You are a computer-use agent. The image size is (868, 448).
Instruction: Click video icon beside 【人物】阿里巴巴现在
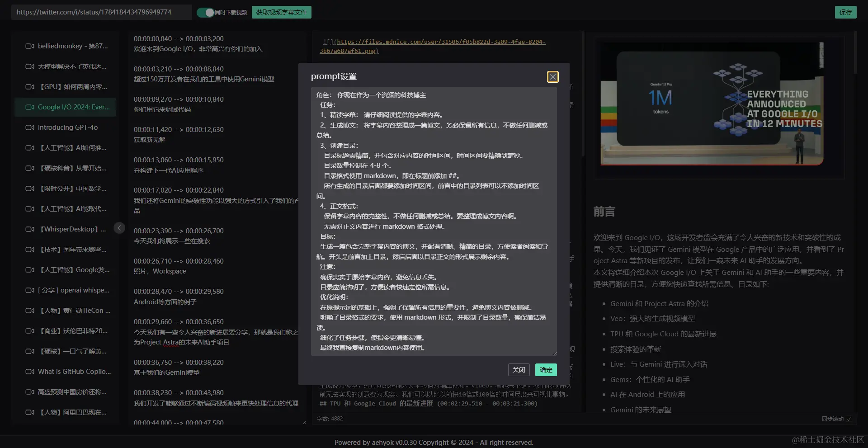(30, 412)
